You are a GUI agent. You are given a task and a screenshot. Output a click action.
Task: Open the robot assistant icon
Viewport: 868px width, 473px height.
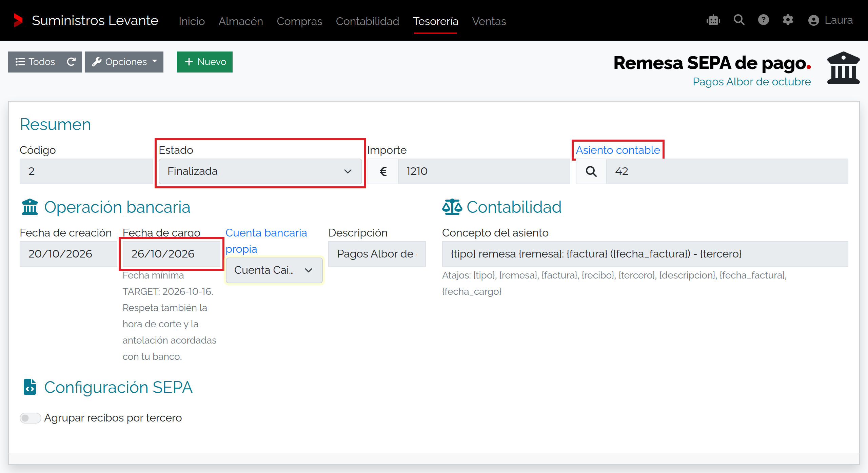pyautogui.click(x=713, y=20)
